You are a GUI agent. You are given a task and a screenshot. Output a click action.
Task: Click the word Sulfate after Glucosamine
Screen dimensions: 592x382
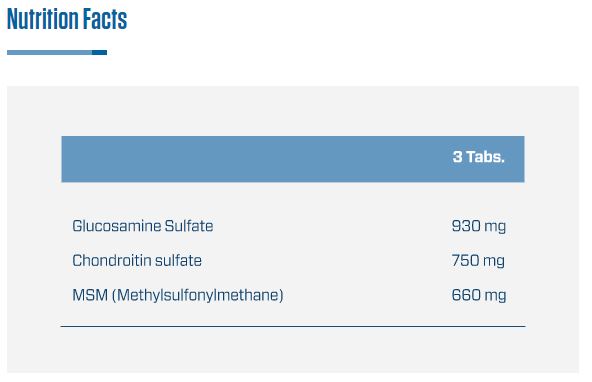point(189,226)
